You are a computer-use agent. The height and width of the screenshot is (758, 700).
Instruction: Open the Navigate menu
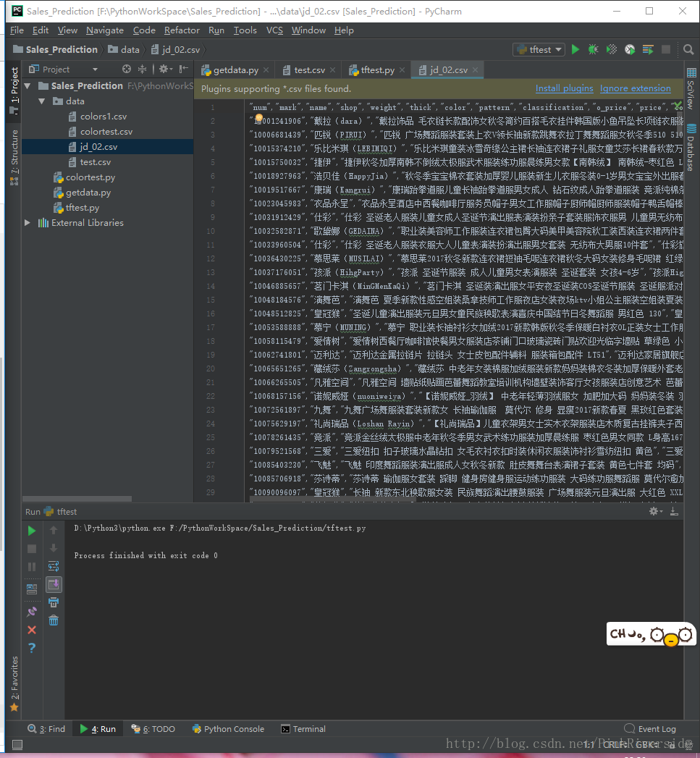tap(105, 30)
